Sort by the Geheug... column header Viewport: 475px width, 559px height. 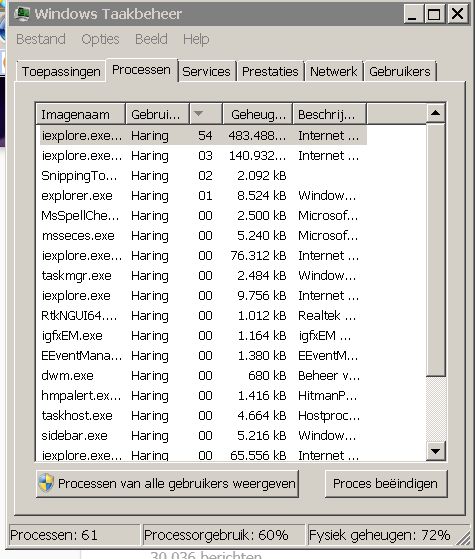point(257,114)
